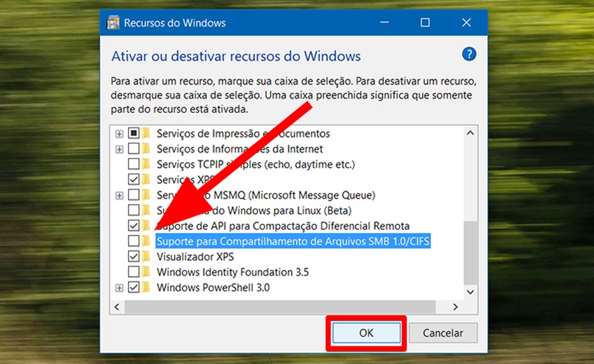Tick the Windows para Linux (Beta) checkbox
The image size is (594, 364).
point(134,210)
